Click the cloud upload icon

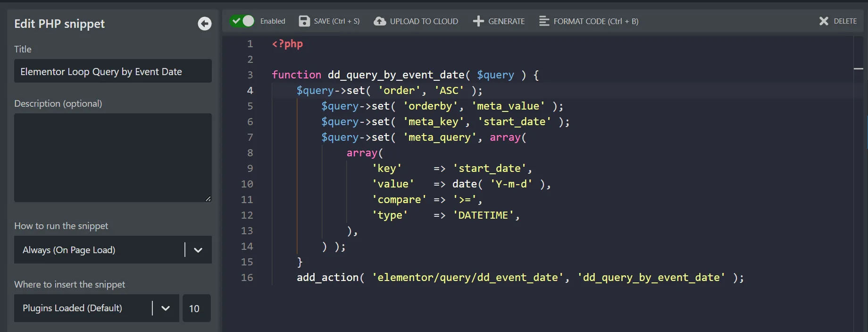380,21
